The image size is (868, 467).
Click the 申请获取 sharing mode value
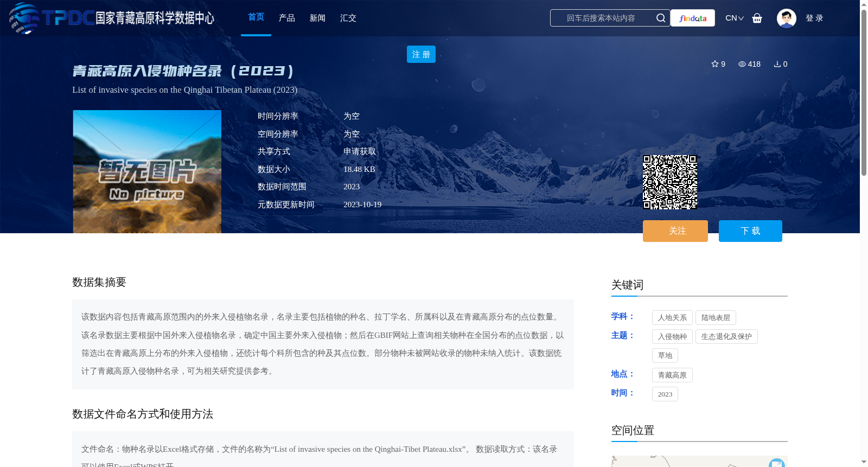click(360, 151)
